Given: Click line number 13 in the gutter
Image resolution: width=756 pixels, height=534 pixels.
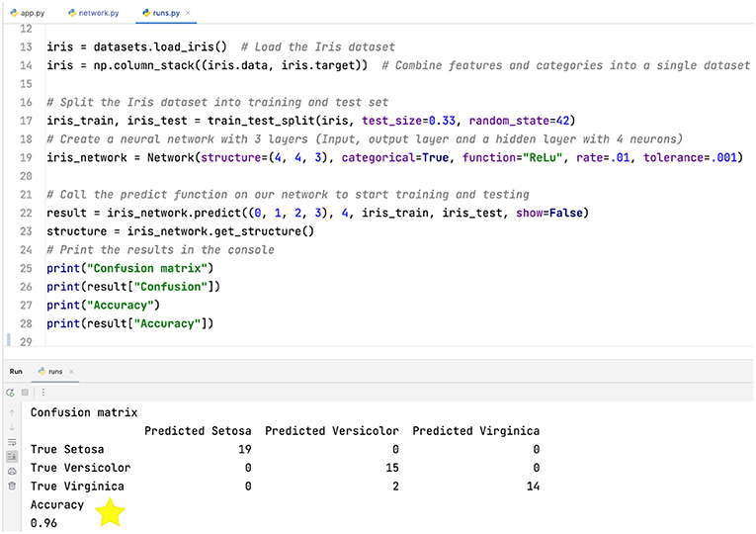Looking at the screenshot, I should 26,47.
